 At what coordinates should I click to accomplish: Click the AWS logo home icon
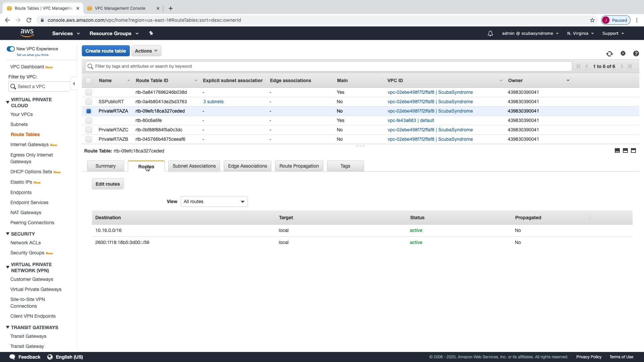click(27, 33)
